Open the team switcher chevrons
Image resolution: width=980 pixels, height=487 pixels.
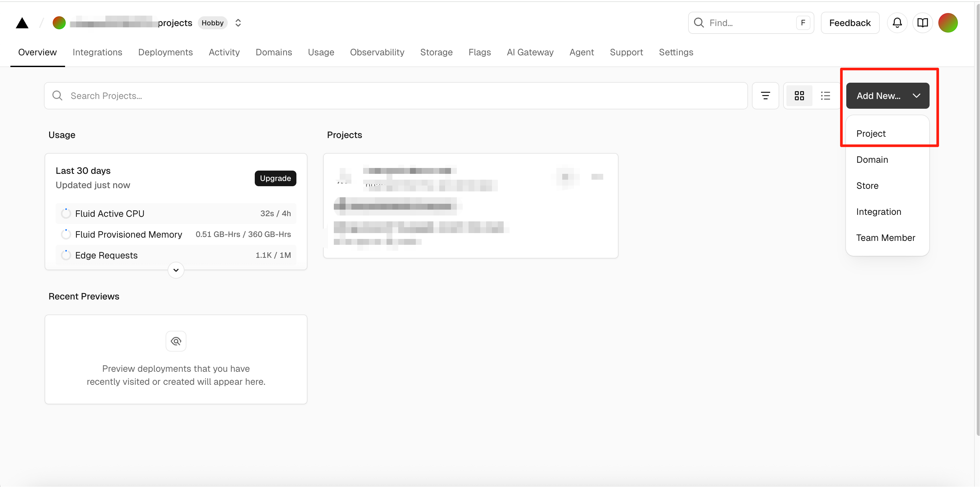pos(238,23)
